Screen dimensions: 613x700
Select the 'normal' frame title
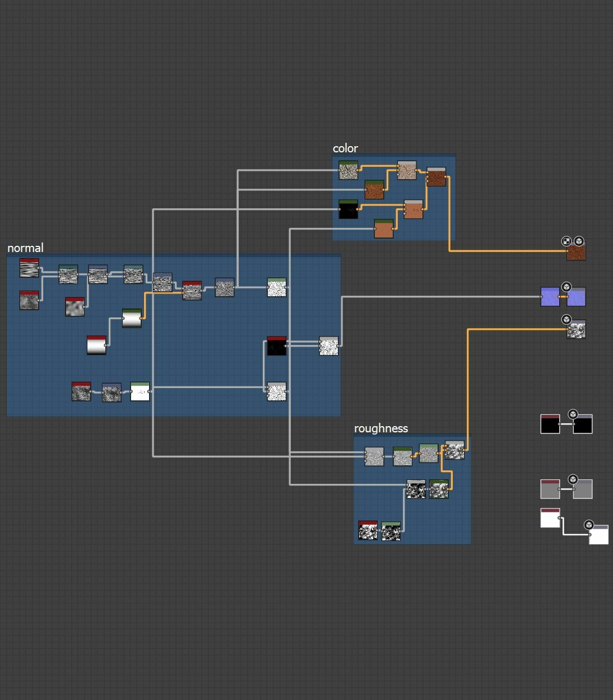click(25, 248)
